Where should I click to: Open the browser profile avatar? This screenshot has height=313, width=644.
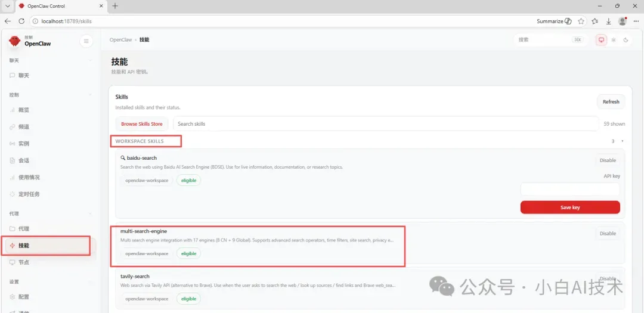(623, 21)
